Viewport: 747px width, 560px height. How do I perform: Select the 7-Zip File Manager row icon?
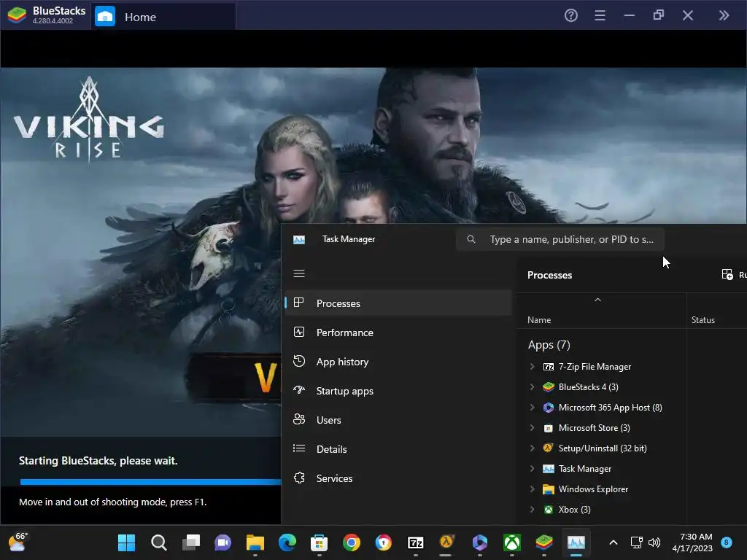[549, 367]
